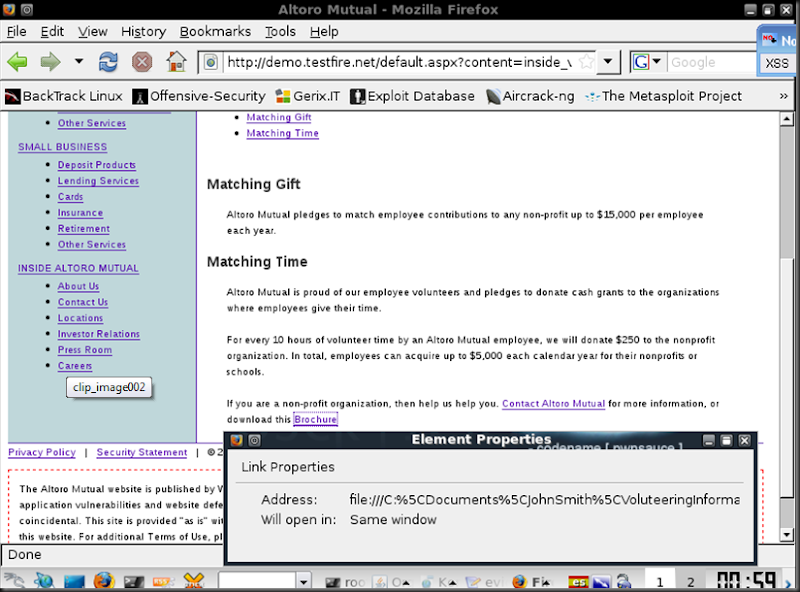
Task: Stop loading the page
Action: click(142, 62)
